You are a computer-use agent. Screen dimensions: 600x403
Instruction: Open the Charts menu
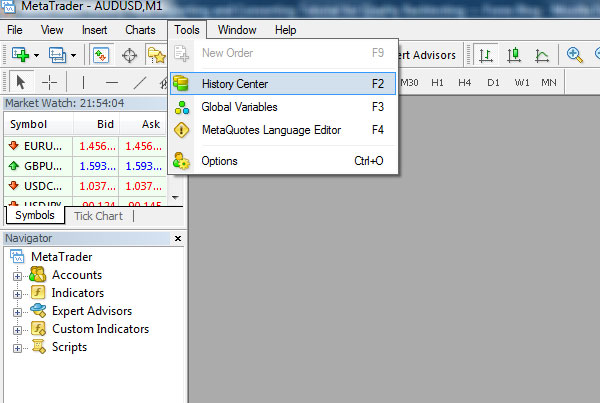[140, 30]
